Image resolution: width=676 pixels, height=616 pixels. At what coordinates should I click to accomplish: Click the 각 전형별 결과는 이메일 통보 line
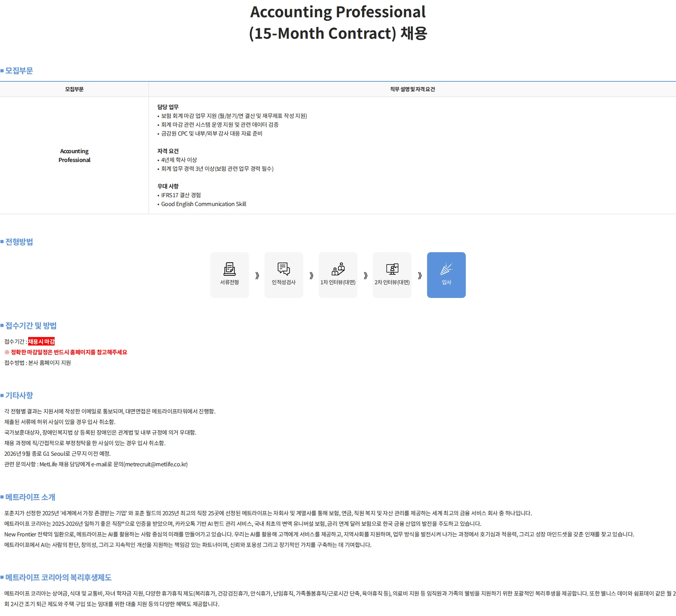pos(110,411)
